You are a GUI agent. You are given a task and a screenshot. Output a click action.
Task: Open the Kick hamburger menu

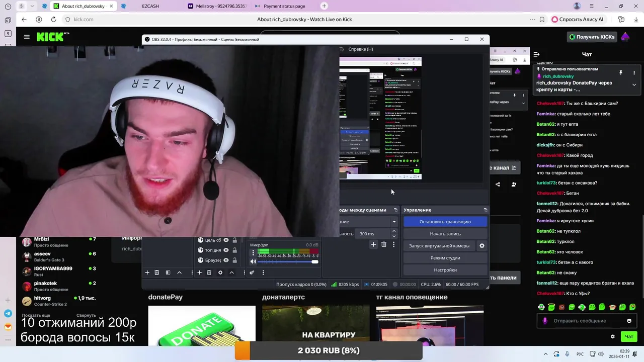27,37
